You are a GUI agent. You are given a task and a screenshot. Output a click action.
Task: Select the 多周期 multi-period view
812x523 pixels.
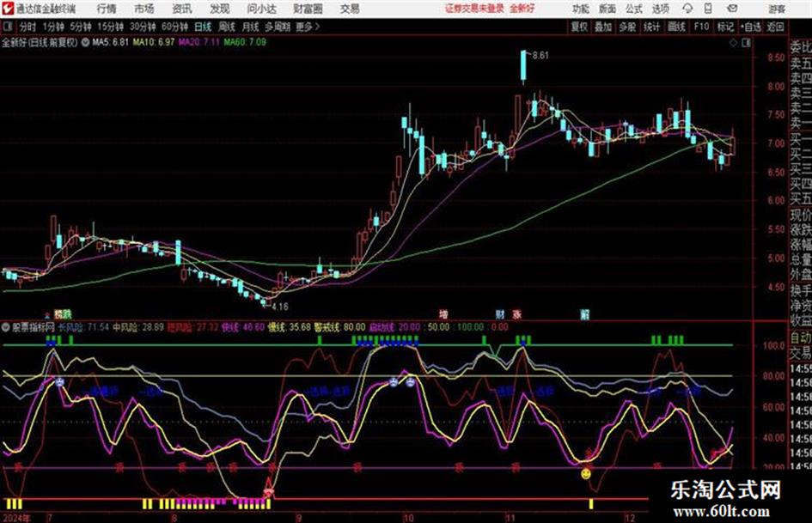point(278,27)
